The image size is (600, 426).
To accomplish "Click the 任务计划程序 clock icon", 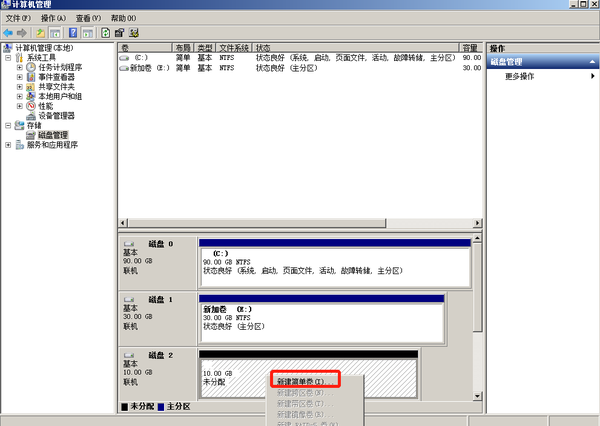I will 31,67.
